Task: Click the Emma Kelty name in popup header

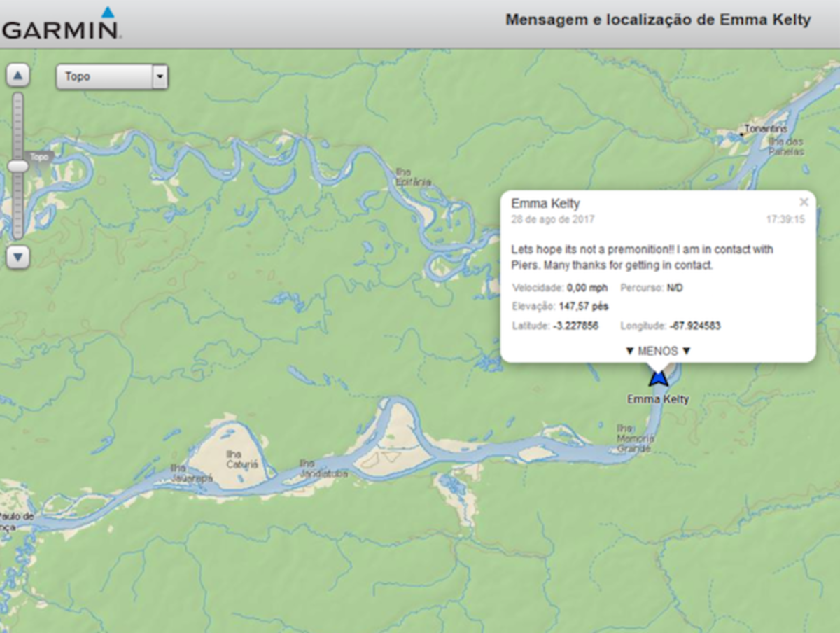Action: (545, 204)
